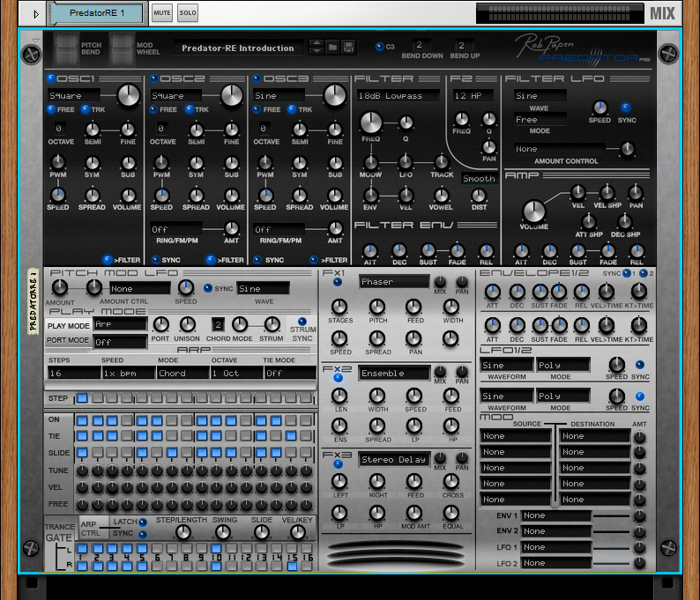Open Arp MODE selector showing Chord
This screenshot has height=600, width=700.
point(182,373)
